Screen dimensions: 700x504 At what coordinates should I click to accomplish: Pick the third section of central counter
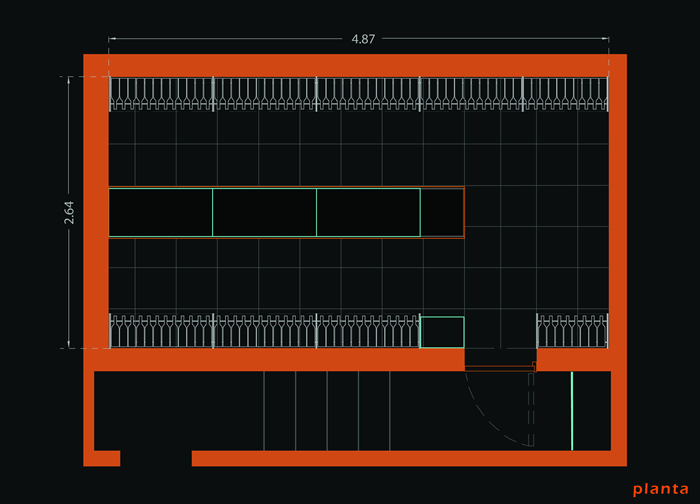pyautogui.click(x=368, y=212)
